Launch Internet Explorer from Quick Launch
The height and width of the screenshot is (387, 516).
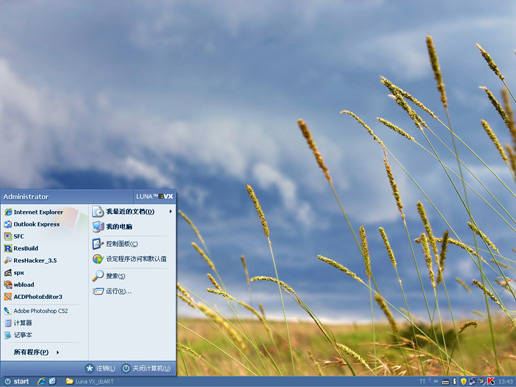click(42, 381)
